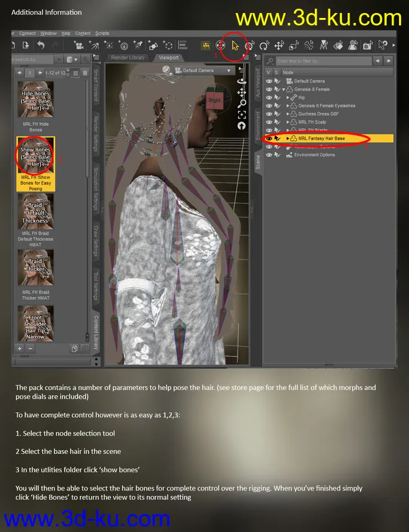Switch to the Render Library tab
This screenshot has height=532, width=409.
click(128, 58)
